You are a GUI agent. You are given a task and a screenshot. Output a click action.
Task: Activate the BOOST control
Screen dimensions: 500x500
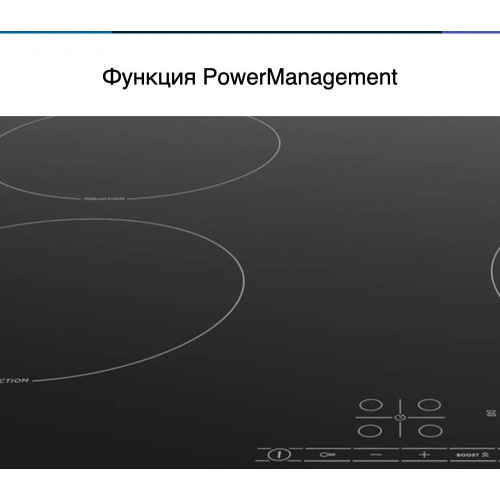pyautogui.click(x=472, y=455)
